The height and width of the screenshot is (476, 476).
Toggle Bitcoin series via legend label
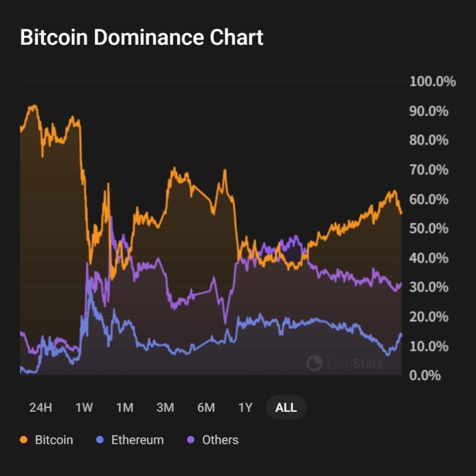pyautogui.click(x=54, y=440)
